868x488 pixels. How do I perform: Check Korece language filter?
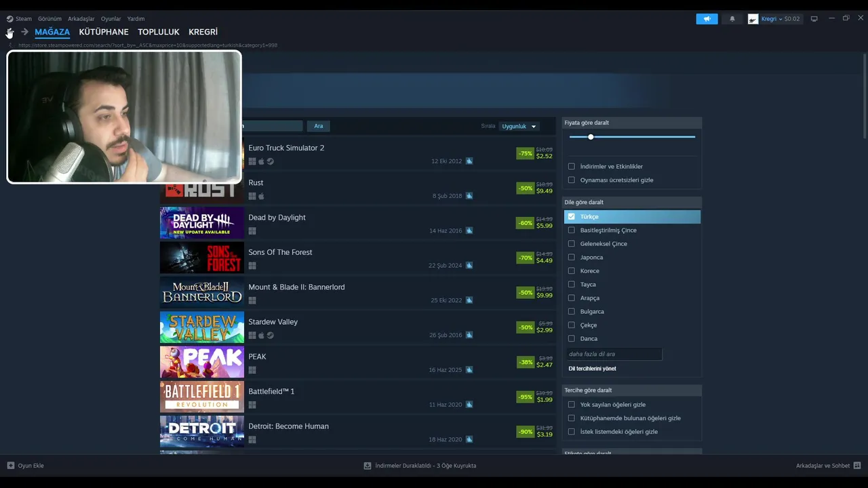[572, 271]
